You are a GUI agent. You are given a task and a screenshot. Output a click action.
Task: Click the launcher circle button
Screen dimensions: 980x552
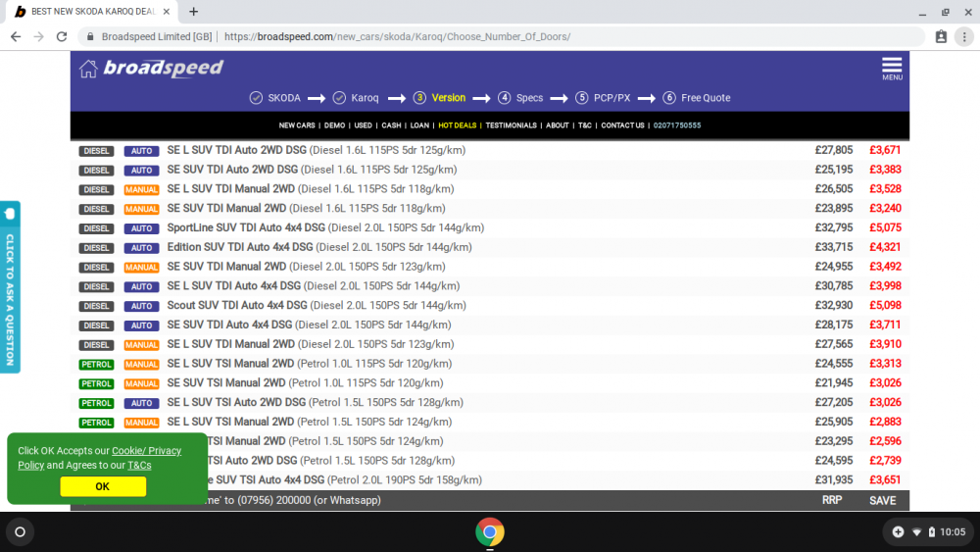(20, 532)
